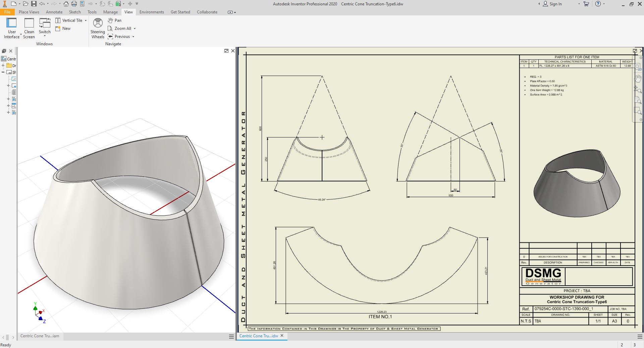Select the hand Pan icon in navigation bar
This screenshot has height=348, width=644.
click(638, 78)
